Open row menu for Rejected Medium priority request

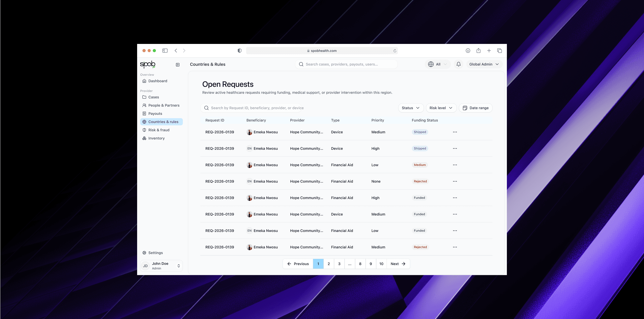point(455,247)
